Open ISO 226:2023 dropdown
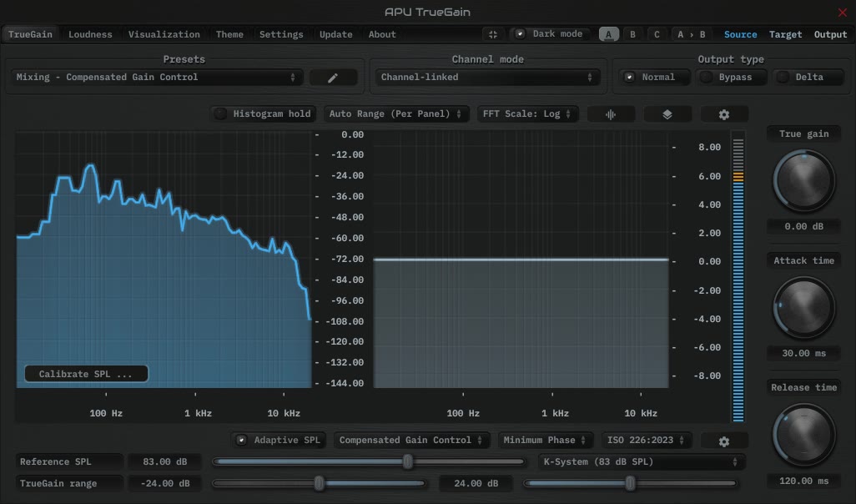This screenshot has width=856, height=504. pyautogui.click(x=647, y=440)
